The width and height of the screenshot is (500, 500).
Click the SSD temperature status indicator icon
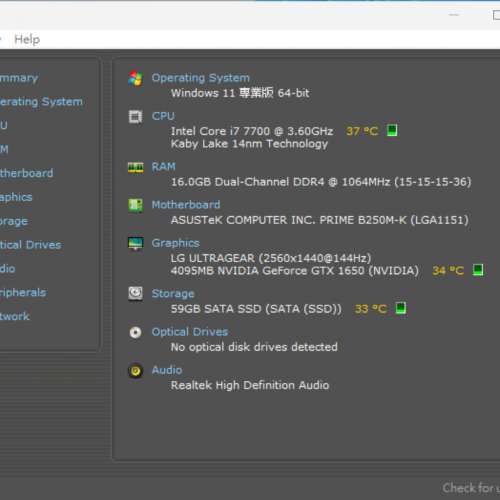coord(401,308)
